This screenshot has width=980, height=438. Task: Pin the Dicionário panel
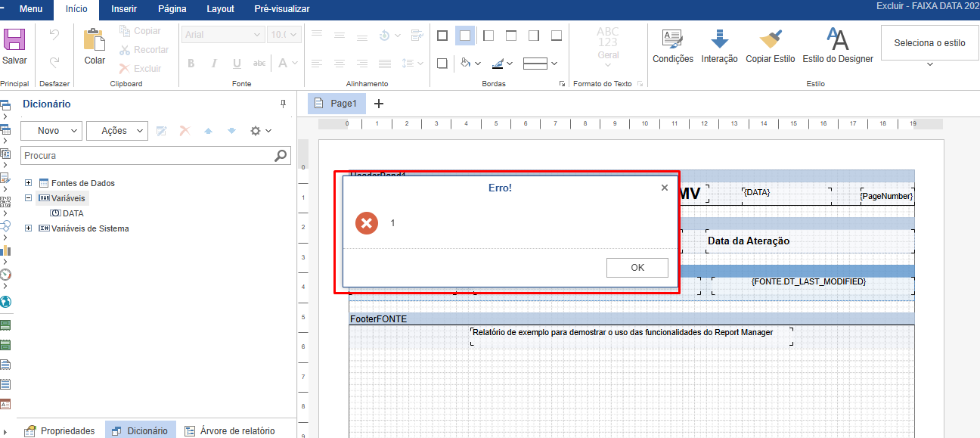pos(284,104)
